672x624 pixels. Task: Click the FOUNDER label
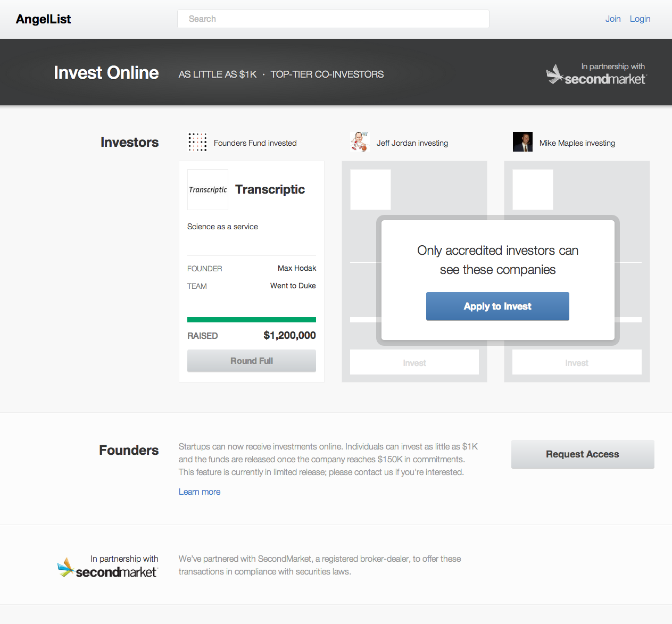coord(205,269)
